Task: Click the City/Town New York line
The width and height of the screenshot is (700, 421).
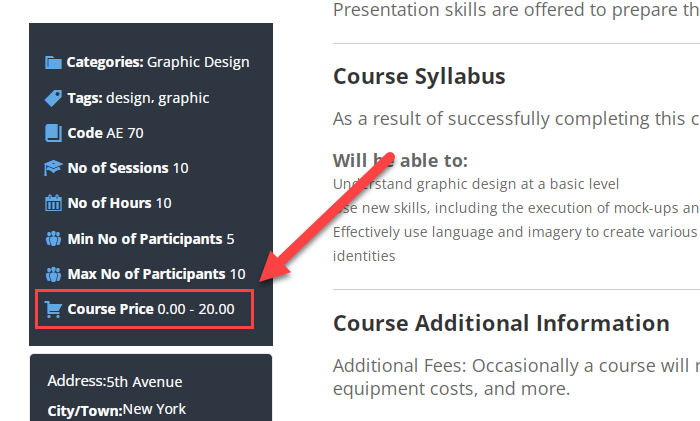Action: [117, 410]
